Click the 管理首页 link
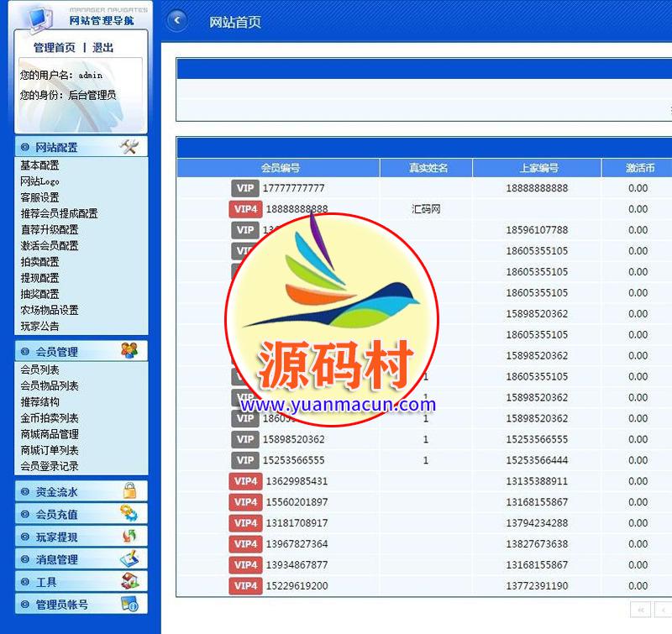 click(54, 48)
